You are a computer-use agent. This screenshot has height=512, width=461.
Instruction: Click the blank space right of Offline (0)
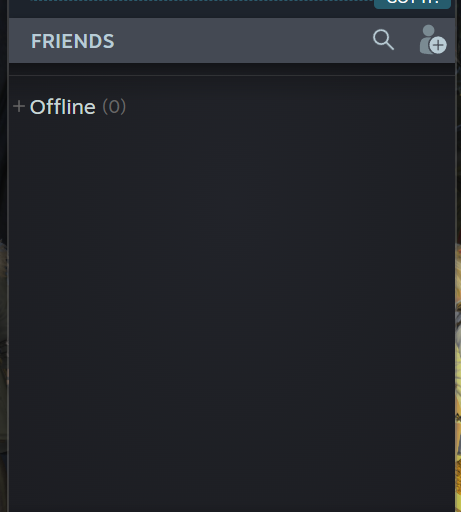pos(290,107)
